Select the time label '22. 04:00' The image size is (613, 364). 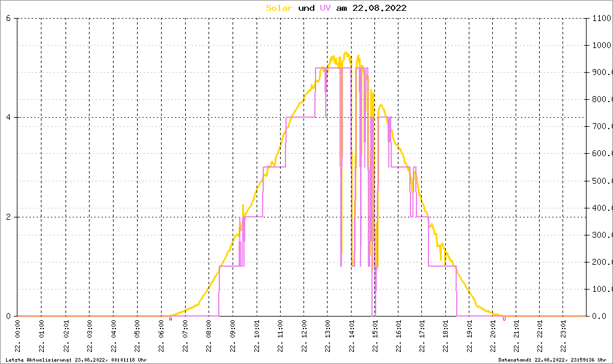tap(114, 336)
